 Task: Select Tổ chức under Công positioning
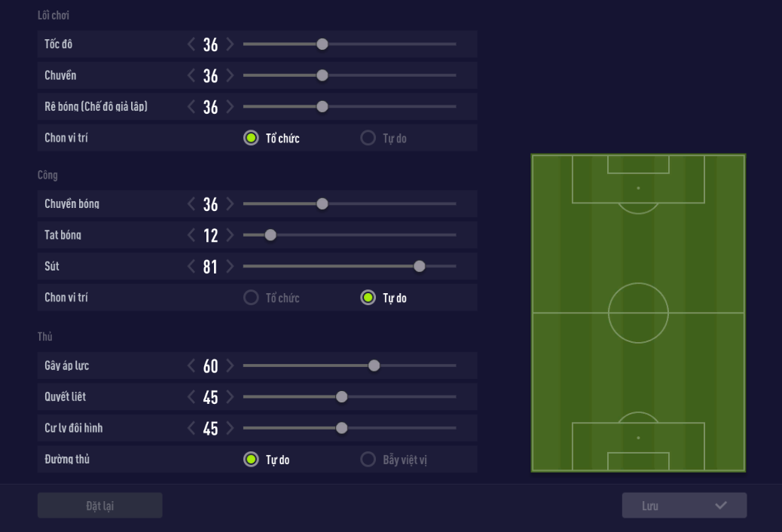[251, 298]
